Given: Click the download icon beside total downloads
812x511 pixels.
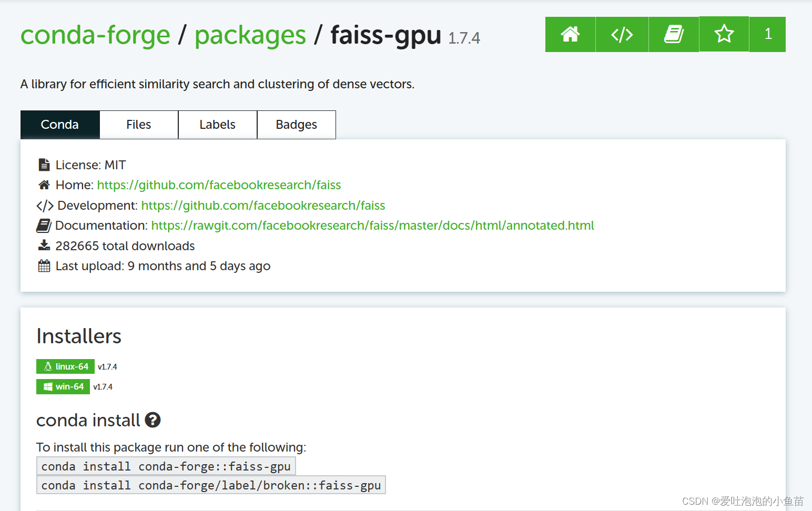Looking at the screenshot, I should coord(44,246).
